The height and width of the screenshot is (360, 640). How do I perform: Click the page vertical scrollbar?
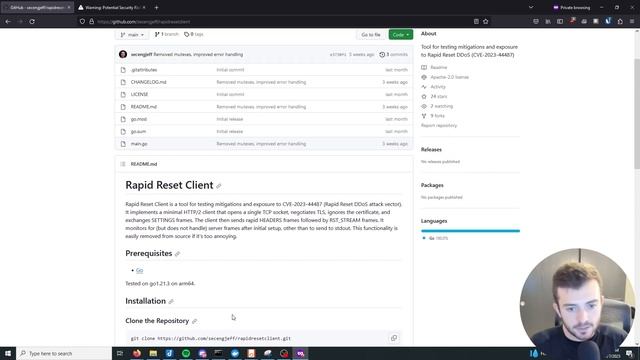[637, 113]
